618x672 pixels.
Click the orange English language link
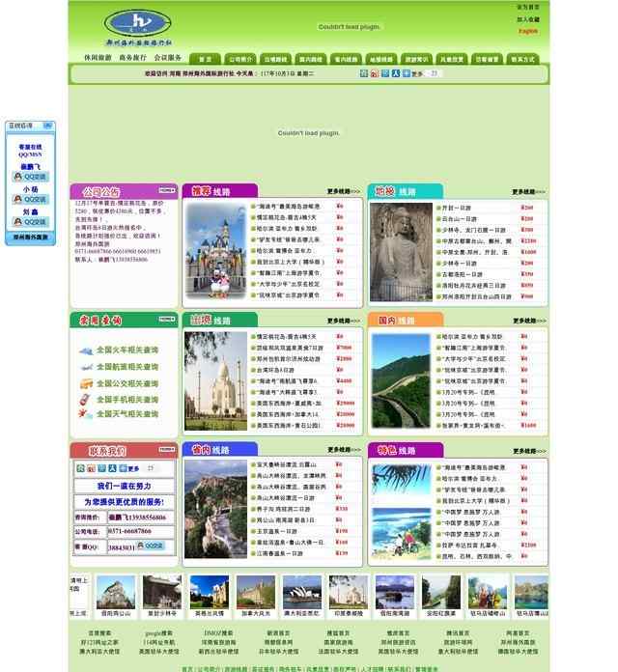[528, 31]
